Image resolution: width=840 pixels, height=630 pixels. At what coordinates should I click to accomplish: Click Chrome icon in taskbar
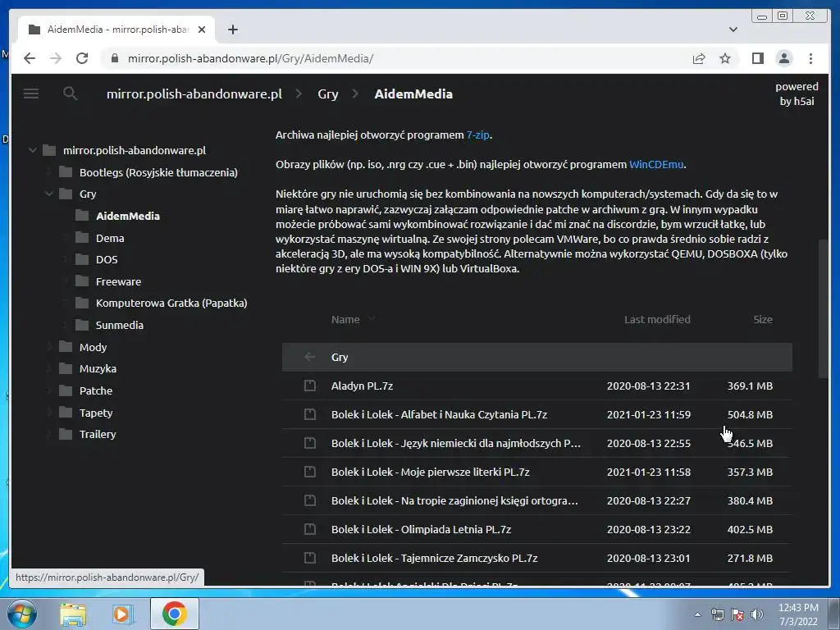tap(174, 614)
